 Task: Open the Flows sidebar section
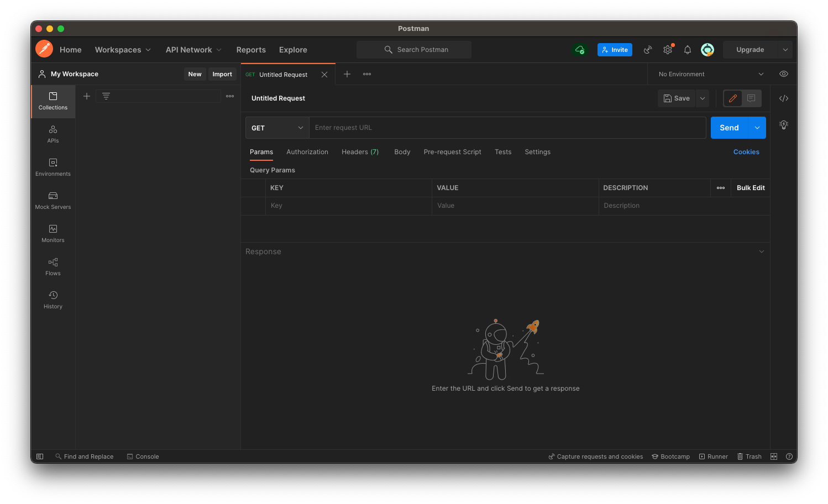[53, 267]
